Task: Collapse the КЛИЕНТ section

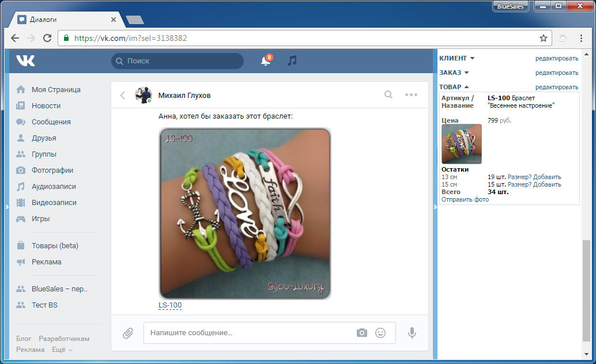Action: pyautogui.click(x=457, y=58)
